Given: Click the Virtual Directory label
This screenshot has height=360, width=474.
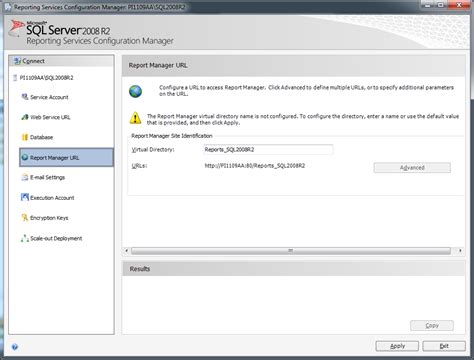Looking at the screenshot, I should coord(153,150).
